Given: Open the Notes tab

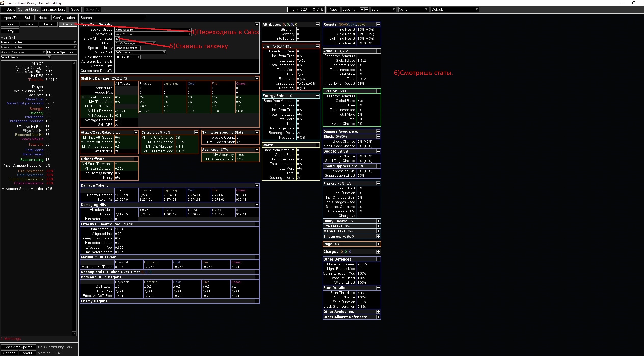Looking at the screenshot, I should click(43, 18).
